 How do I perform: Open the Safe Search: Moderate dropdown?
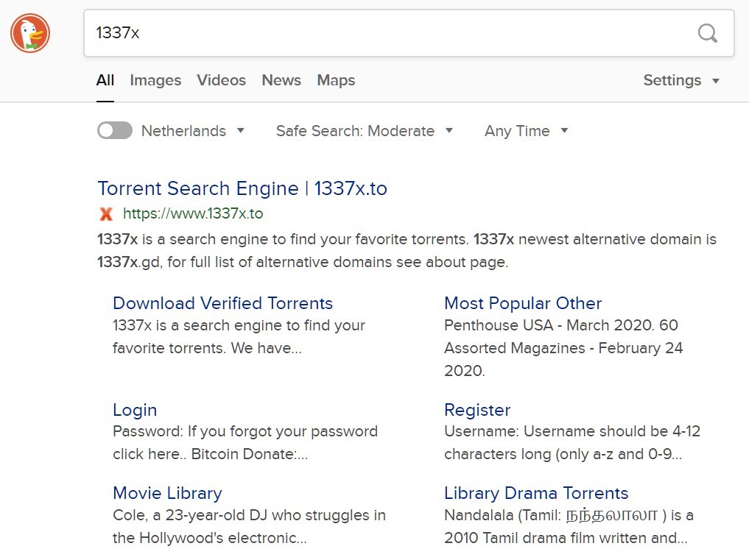365,131
